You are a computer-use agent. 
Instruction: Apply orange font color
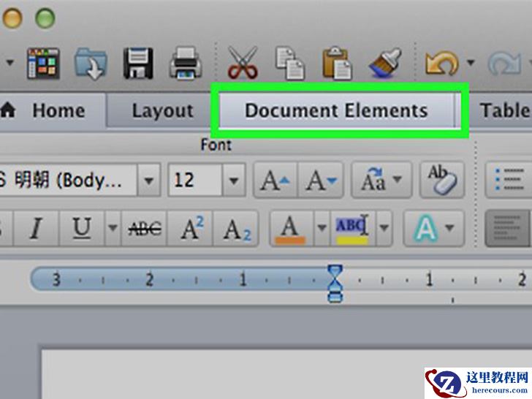292,228
